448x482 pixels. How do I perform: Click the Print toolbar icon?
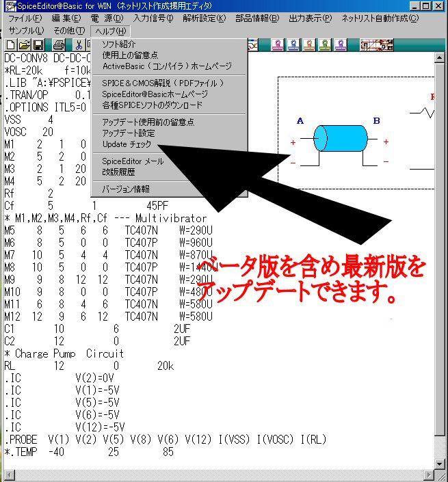click(x=59, y=45)
